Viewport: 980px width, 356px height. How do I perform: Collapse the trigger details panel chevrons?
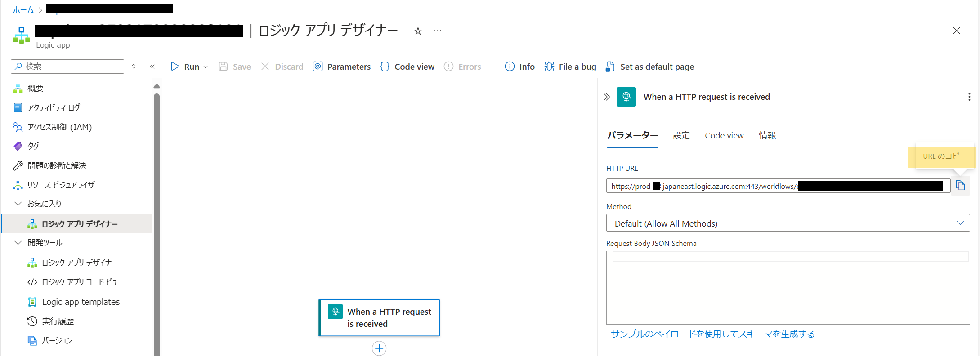click(607, 97)
